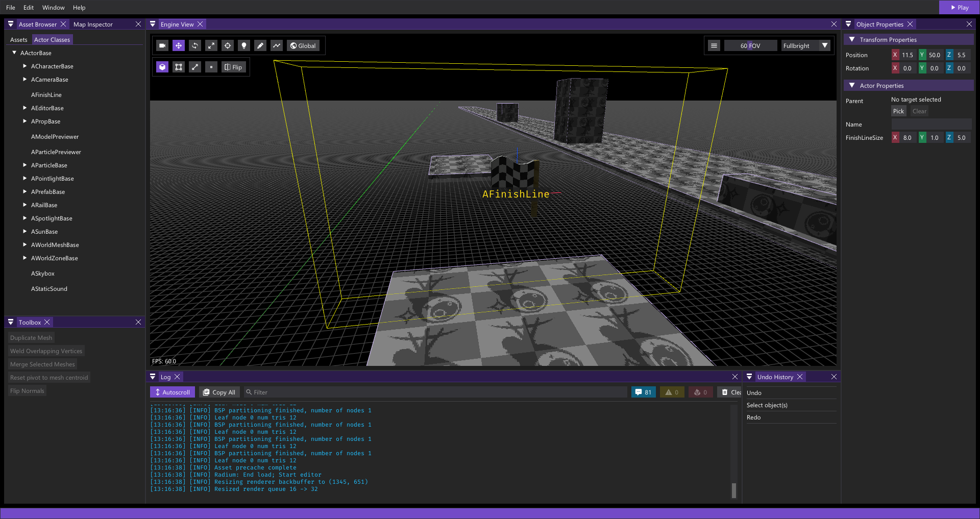Expand the ACameraBase tree node
Image resolution: width=980 pixels, height=519 pixels.
(24, 80)
